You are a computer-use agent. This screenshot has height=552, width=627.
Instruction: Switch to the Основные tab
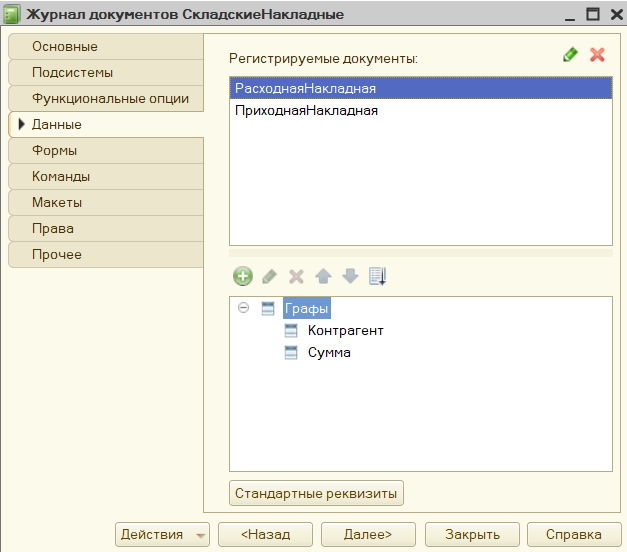click(x=106, y=46)
